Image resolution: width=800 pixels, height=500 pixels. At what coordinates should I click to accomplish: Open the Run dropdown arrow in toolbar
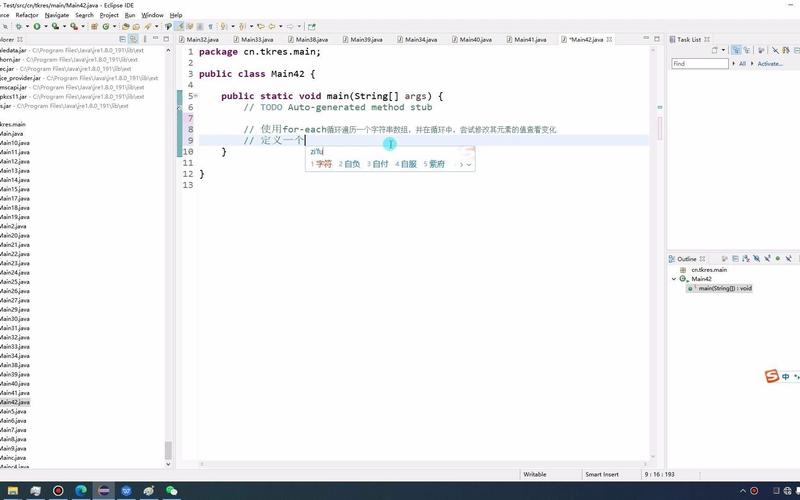45,27
